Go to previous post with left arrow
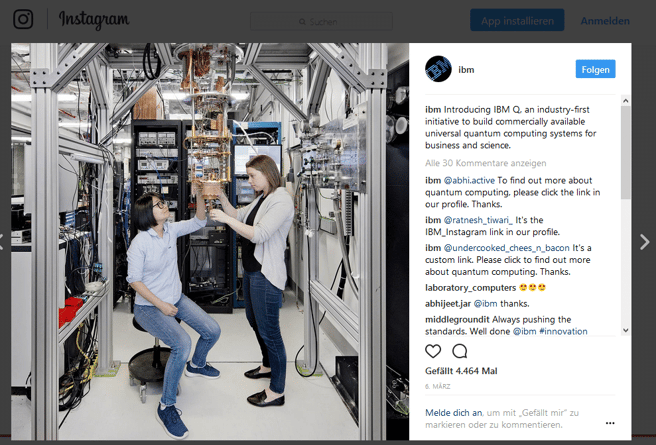 (x=2, y=242)
